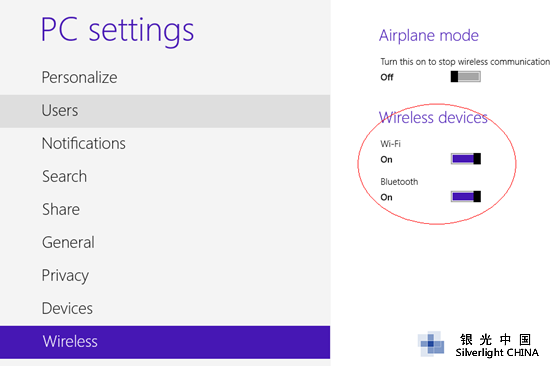554x366 pixels.
Task: Select Users in the settings list
Action: (x=165, y=111)
